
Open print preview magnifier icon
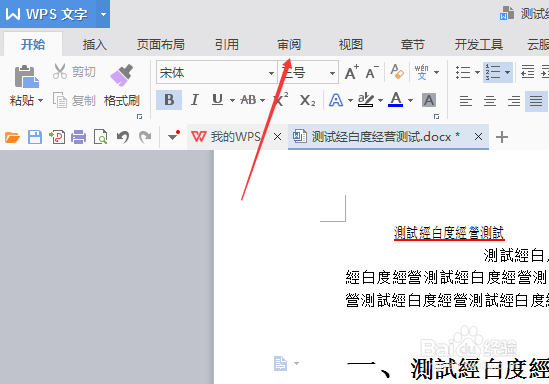click(100, 137)
